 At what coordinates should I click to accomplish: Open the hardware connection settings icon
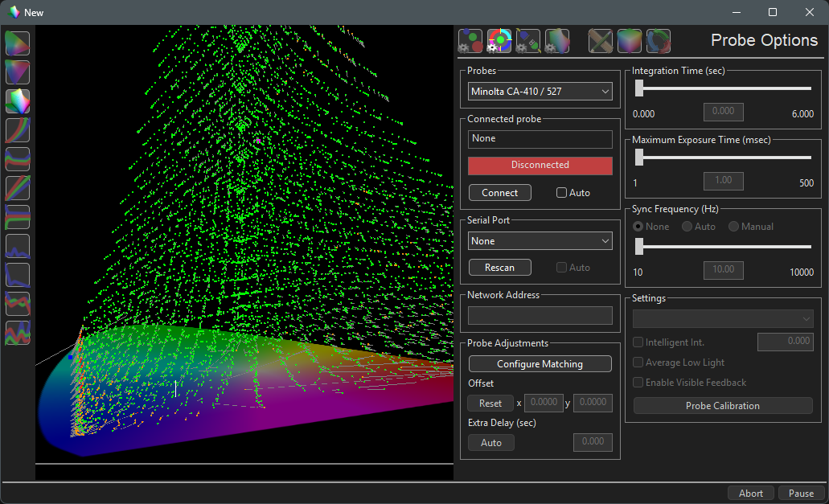(527, 40)
